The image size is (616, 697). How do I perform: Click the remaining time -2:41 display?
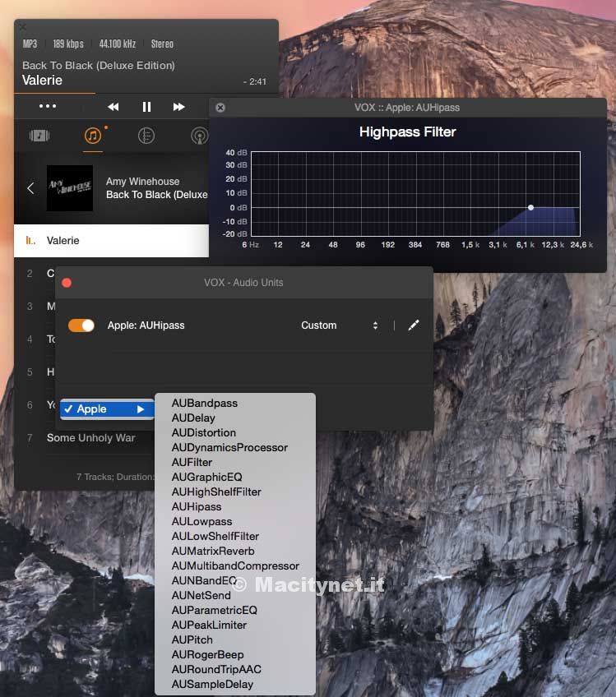click(255, 82)
